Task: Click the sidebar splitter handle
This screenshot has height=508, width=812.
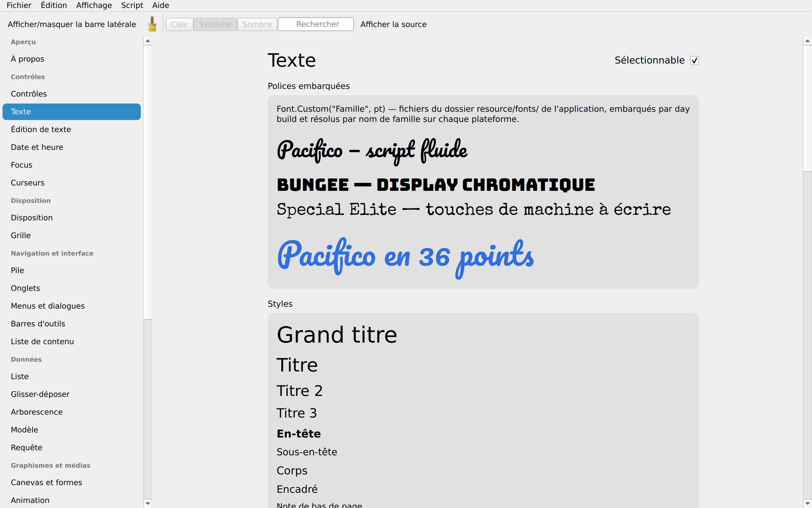Action: (154, 272)
